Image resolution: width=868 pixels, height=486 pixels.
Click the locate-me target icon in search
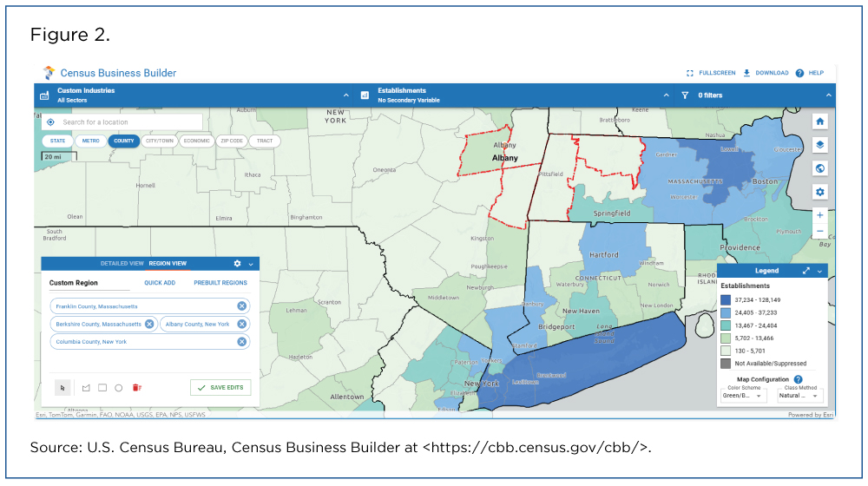point(50,122)
